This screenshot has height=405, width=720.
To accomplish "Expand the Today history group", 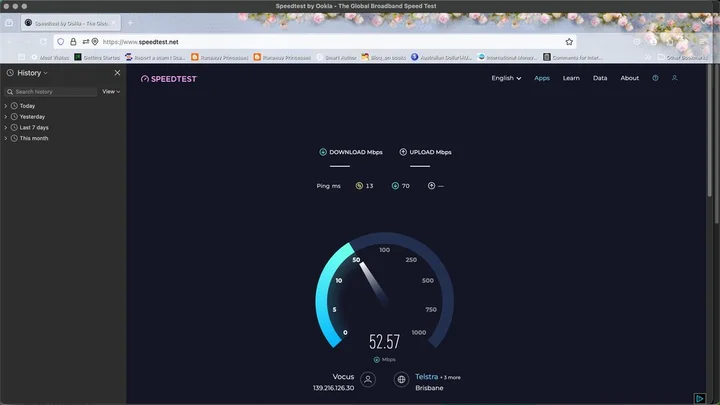I will click(x=6, y=106).
